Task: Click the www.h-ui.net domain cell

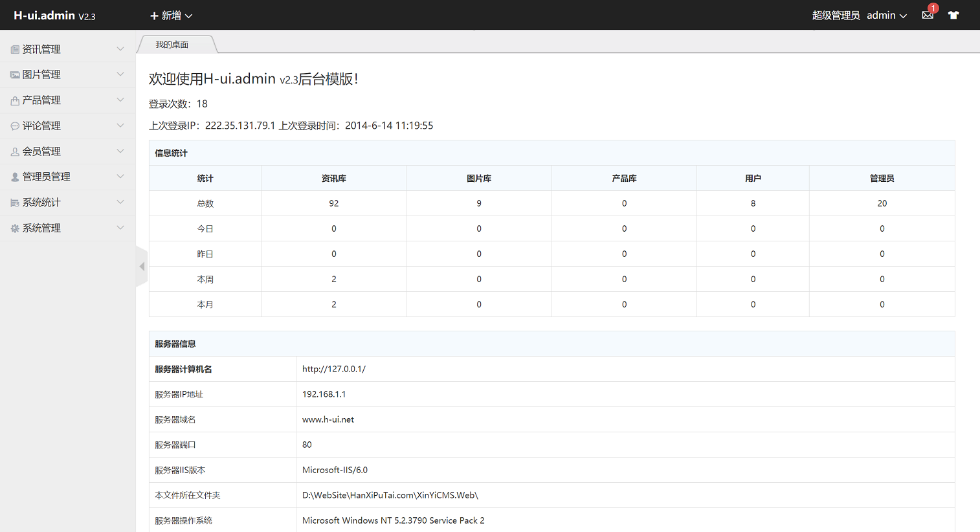Action: 328,419
